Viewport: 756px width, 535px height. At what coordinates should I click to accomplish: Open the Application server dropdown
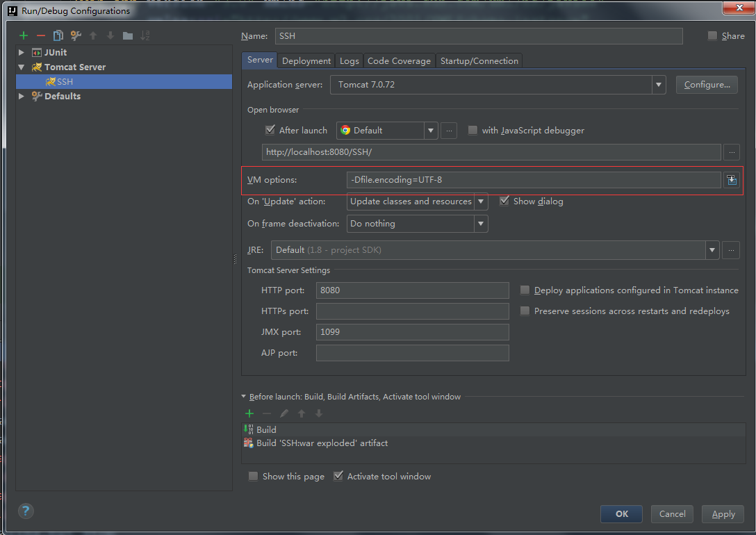pos(658,85)
